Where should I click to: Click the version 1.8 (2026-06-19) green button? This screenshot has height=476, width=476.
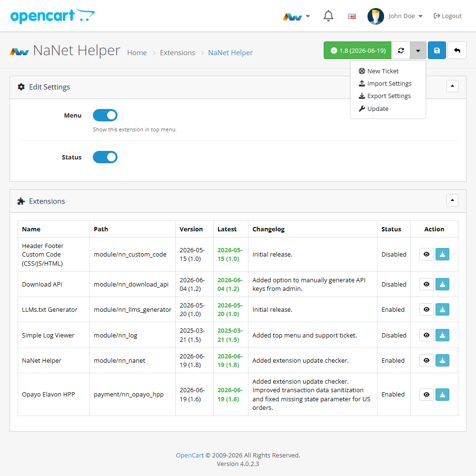coord(357,50)
